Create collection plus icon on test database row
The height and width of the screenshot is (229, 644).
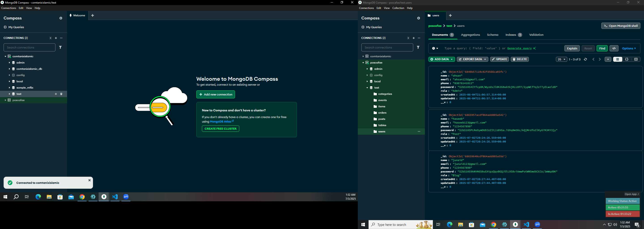56,94
